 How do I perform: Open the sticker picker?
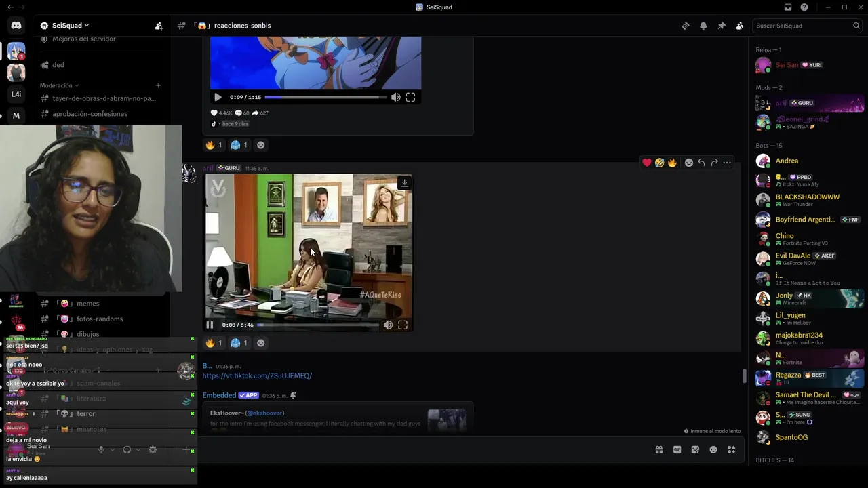(x=695, y=449)
